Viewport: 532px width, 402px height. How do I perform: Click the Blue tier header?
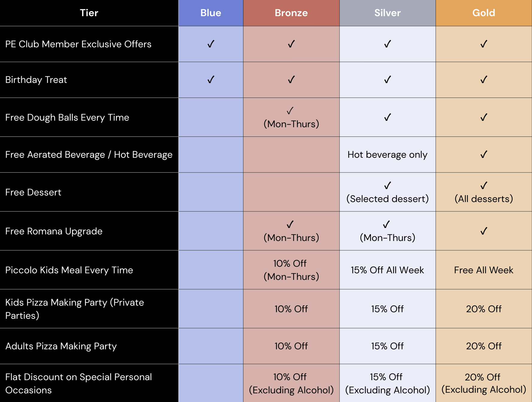(x=211, y=13)
